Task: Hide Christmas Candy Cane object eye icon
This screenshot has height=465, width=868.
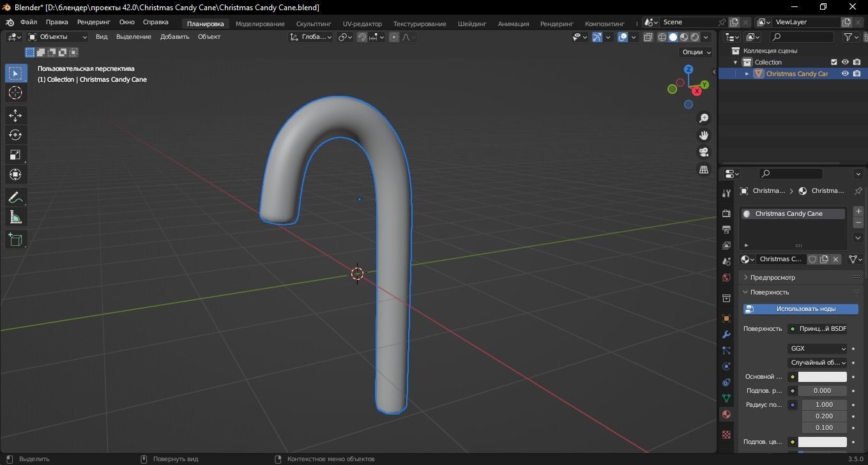Action: tap(845, 73)
